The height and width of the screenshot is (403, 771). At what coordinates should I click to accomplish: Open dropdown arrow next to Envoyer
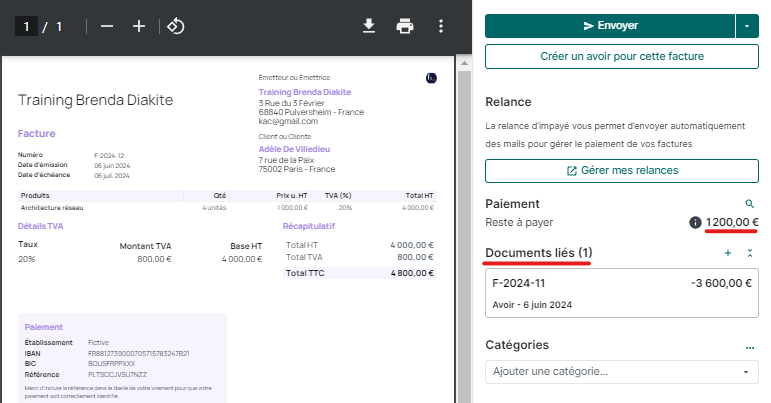pyautogui.click(x=746, y=25)
